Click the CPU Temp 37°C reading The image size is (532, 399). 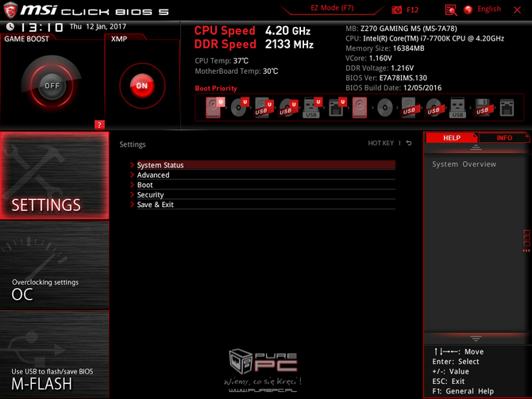tap(222, 60)
